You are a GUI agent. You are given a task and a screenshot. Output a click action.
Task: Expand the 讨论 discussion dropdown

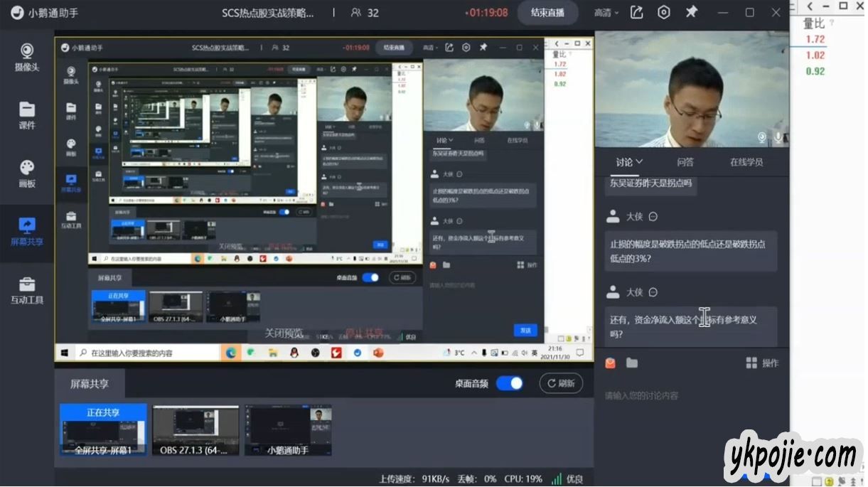pyautogui.click(x=628, y=162)
